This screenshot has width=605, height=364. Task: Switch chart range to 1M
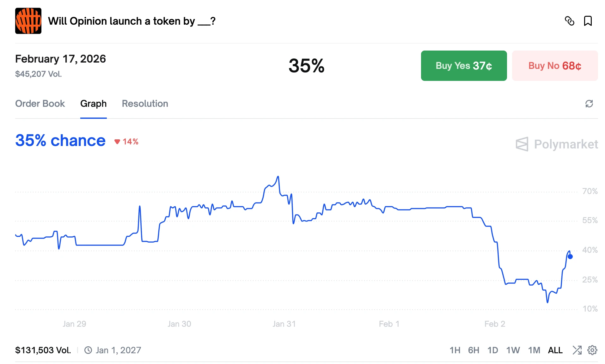(x=534, y=350)
